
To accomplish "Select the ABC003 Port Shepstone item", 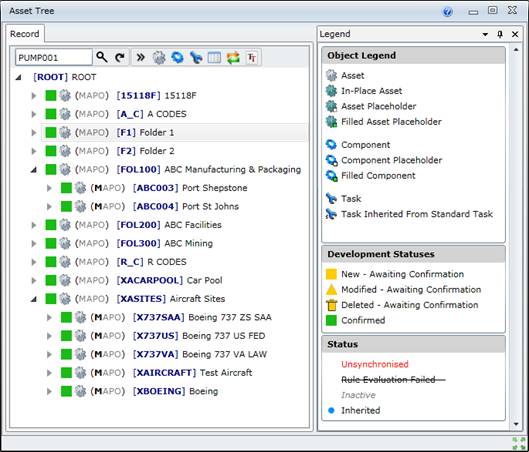I will pyautogui.click(x=190, y=188).
